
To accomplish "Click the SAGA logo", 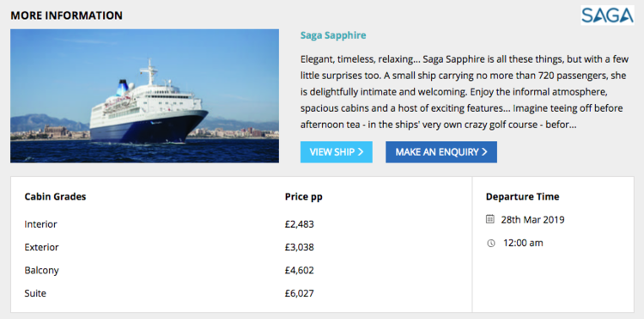I will [607, 15].
